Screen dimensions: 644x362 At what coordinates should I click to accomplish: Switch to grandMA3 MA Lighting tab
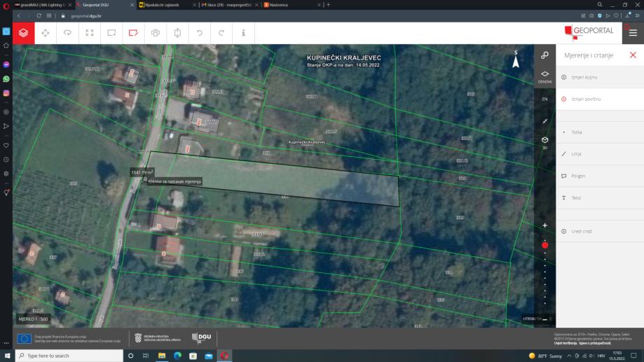point(42,5)
